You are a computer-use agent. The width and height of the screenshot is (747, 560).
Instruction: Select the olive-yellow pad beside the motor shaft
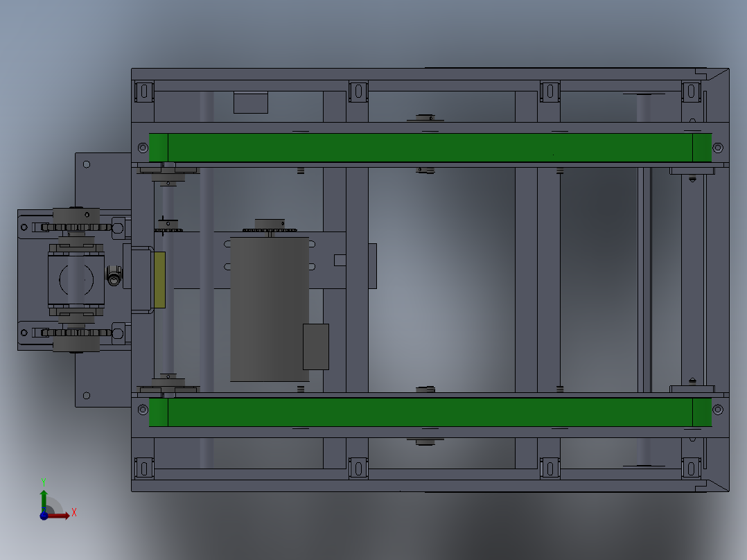159,280
